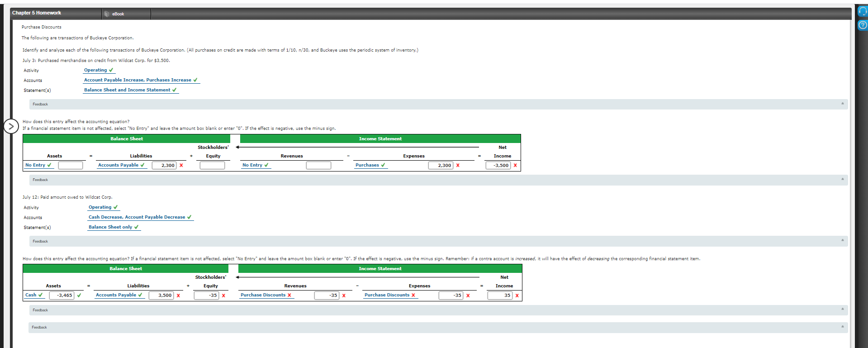Click the Net Income box showing -3,500

coord(498,165)
